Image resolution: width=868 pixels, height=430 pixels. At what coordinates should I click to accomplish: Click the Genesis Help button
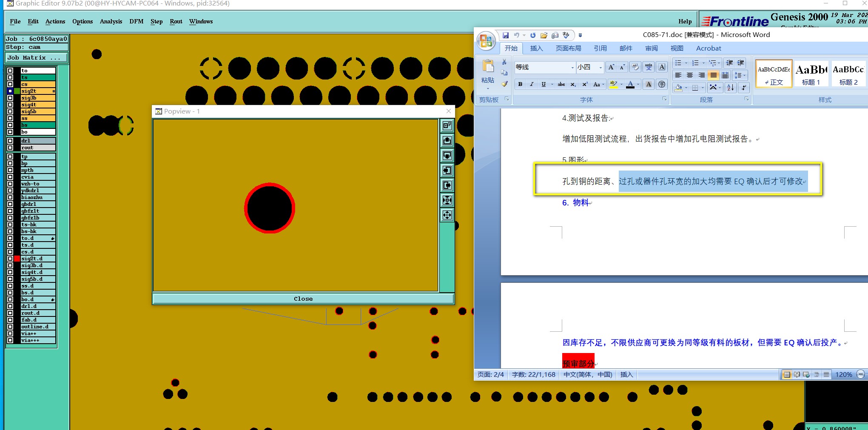[x=685, y=21]
